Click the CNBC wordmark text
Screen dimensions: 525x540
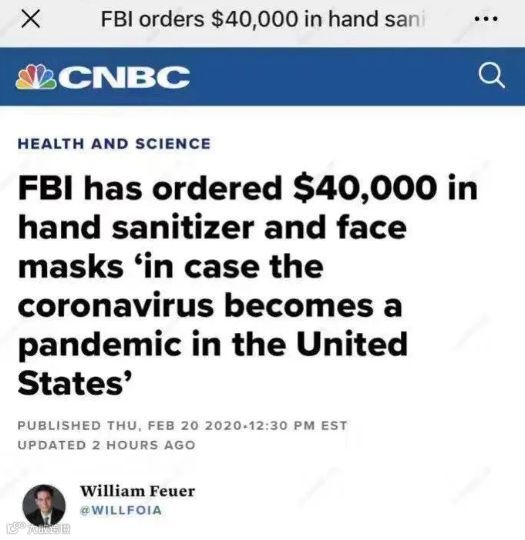coord(125,77)
